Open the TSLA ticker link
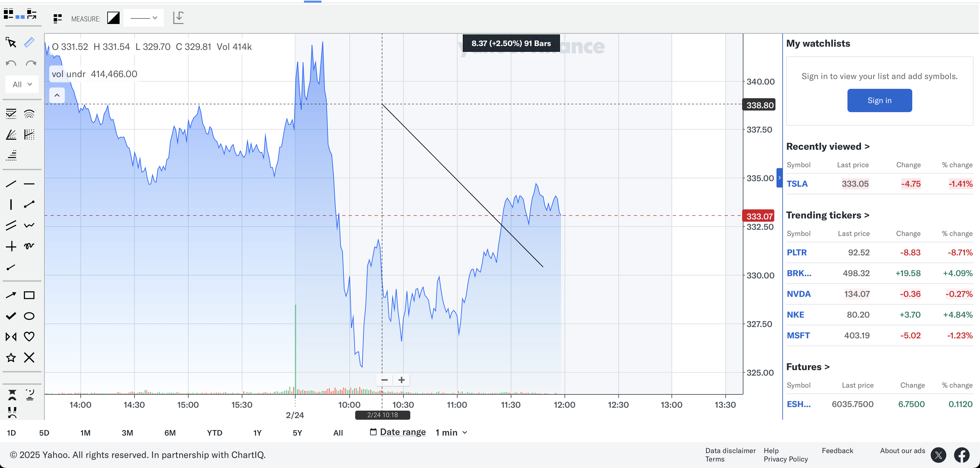Screen dimensions: 980x468 pos(797,184)
